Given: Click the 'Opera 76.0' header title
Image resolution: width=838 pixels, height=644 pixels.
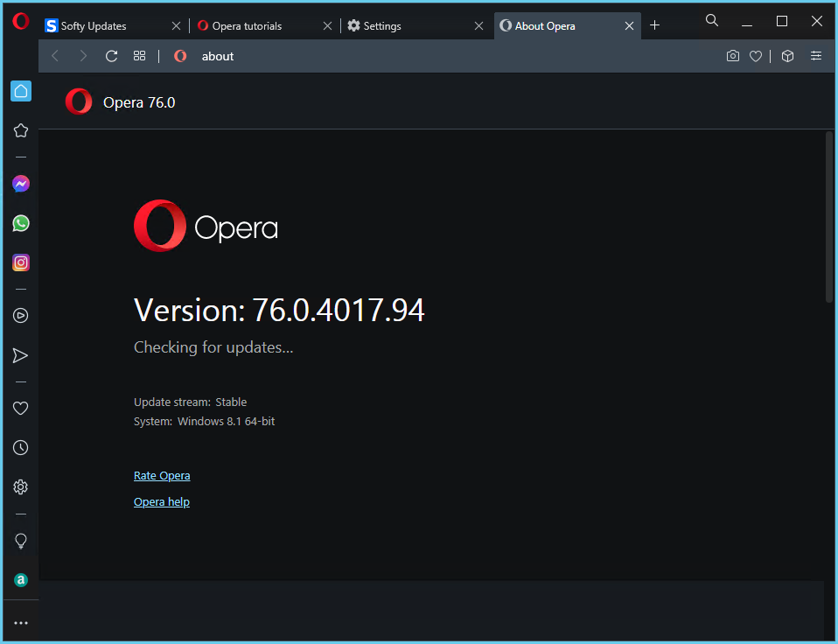Looking at the screenshot, I should (x=139, y=102).
